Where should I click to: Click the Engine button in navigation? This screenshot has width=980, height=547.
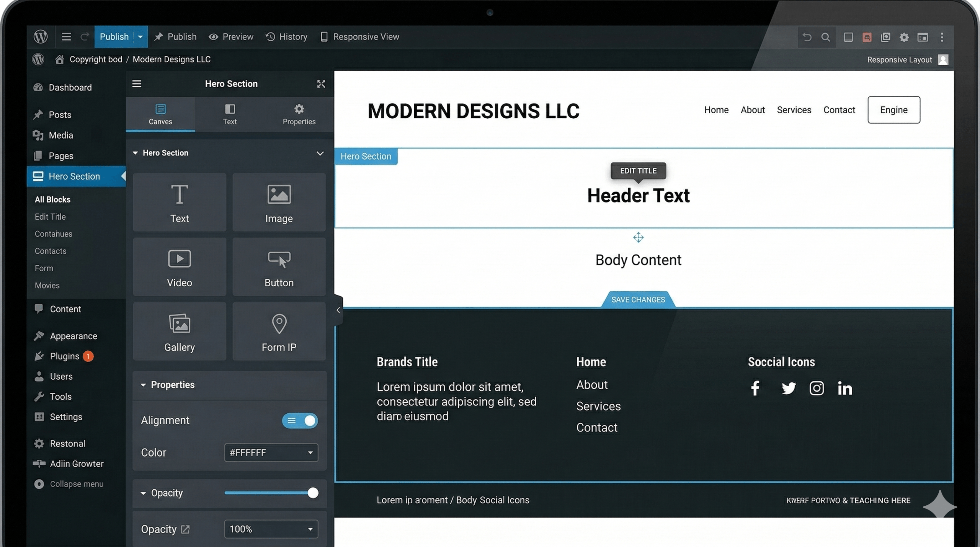[x=894, y=110]
